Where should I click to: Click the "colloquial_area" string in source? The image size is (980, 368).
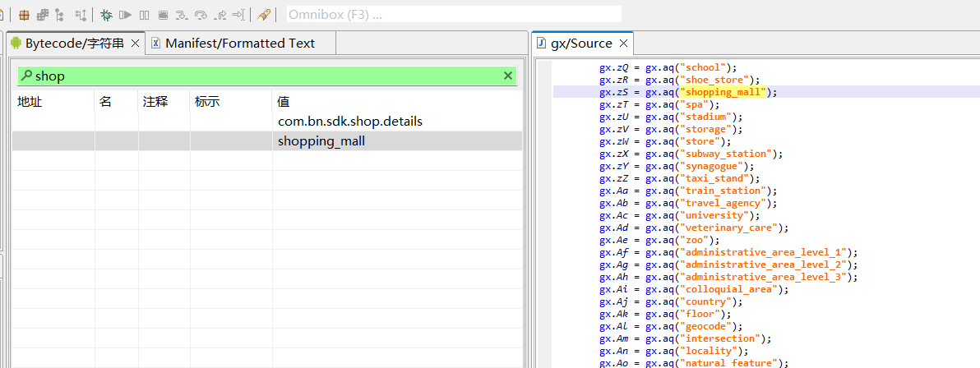[x=728, y=289]
